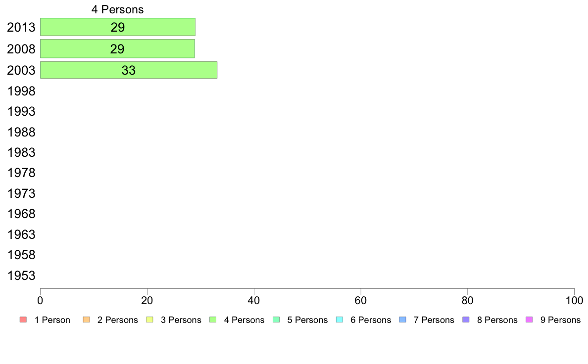Click the 3 Persons yellow legend swatch
This screenshot has width=588, height=364.
point(149,320)
